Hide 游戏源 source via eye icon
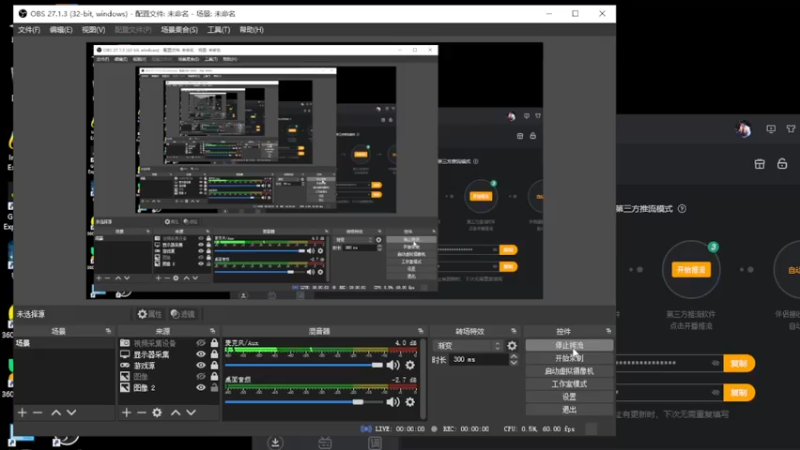Viewport: 800px width, 450px height. (201, 365)
